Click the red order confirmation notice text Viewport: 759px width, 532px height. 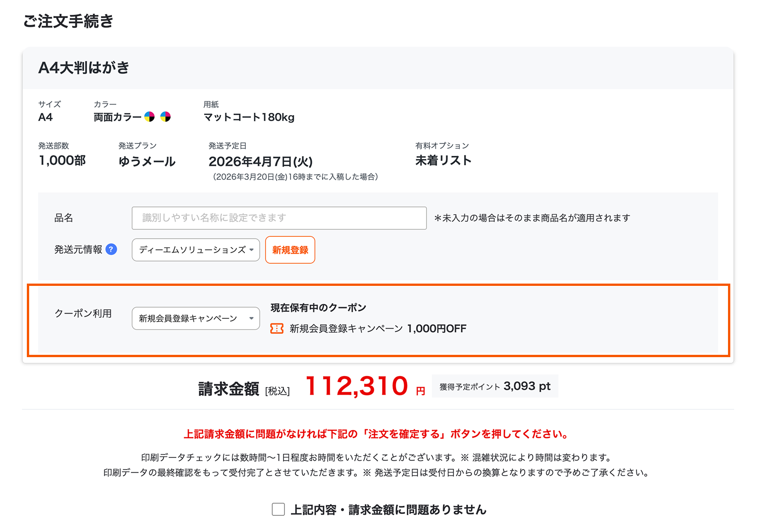377,434
